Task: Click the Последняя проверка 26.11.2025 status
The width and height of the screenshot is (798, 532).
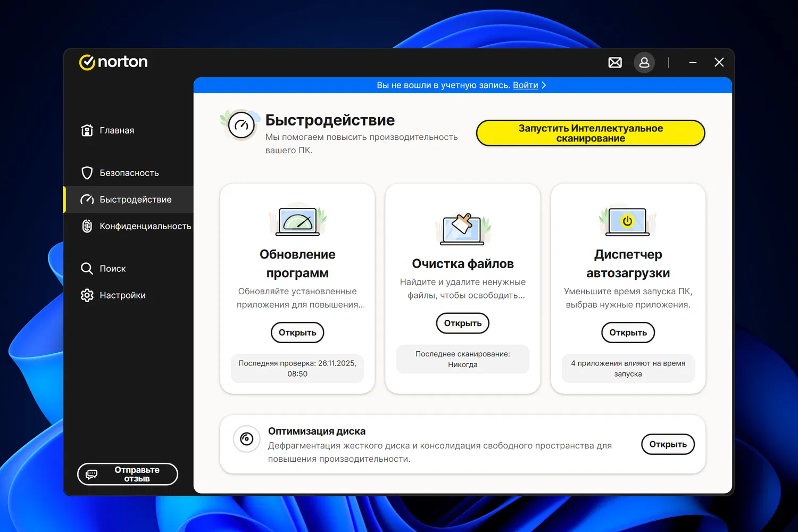Action: (x=297, y=368)
